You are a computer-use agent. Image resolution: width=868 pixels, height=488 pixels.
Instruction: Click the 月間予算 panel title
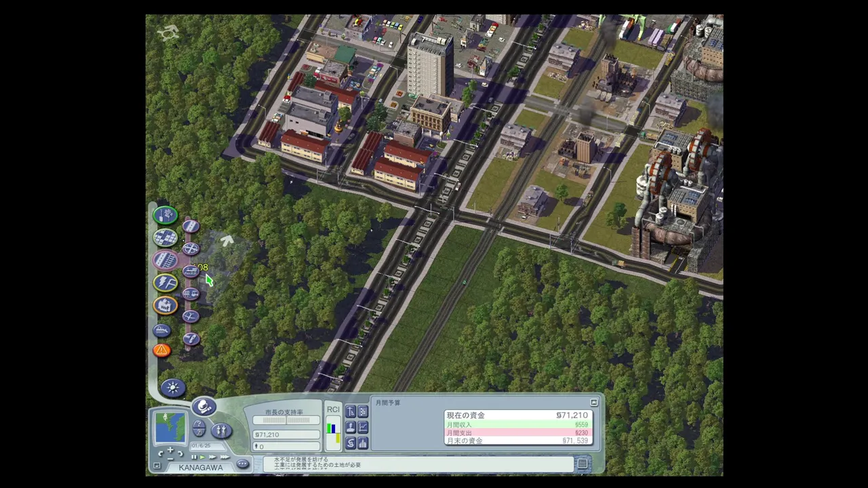[x=388, y=403]
